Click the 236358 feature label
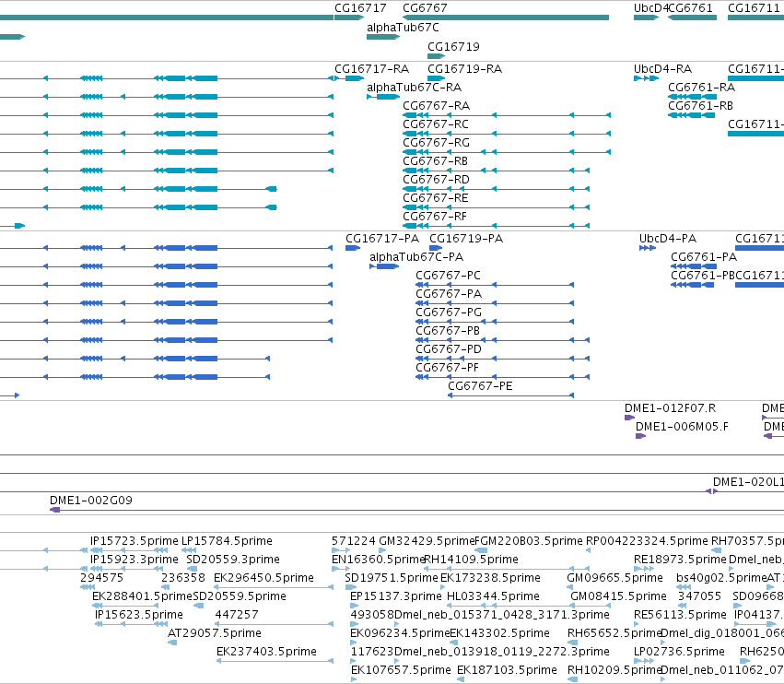Image resolution: width=784 pixels, height=684 pixels. pyautogui.click(x=183, y=578)
